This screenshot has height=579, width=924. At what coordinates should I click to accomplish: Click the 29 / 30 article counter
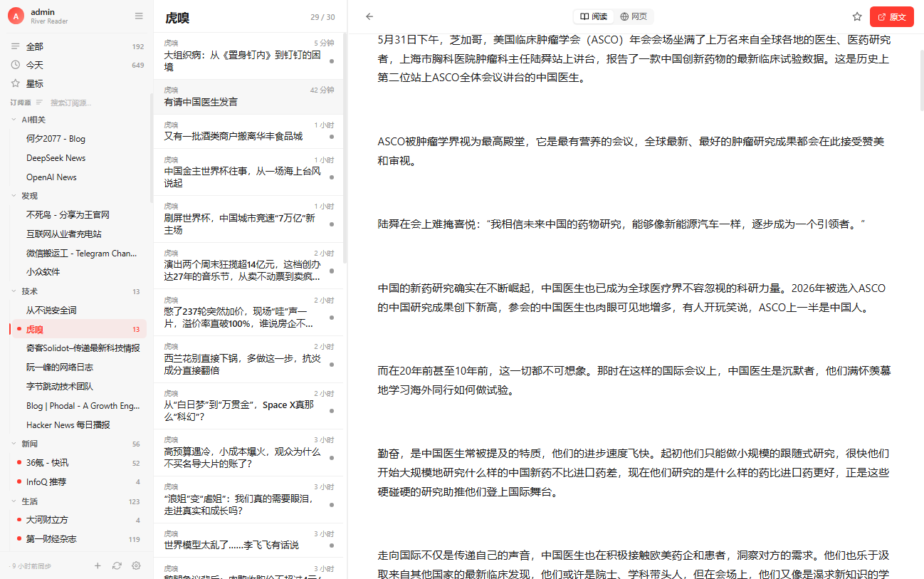coord(322,17)
